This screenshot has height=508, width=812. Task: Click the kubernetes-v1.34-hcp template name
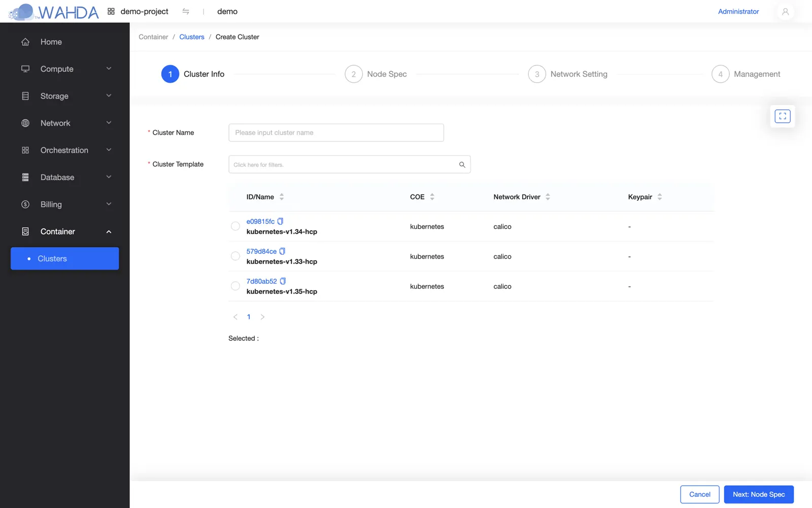(282, 232)
